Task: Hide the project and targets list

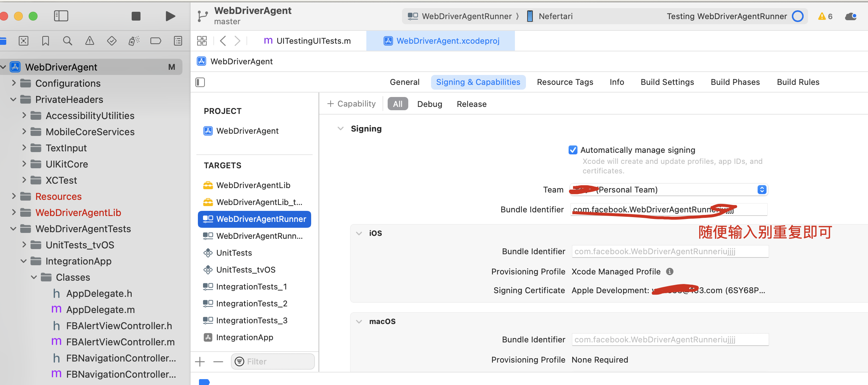Action: (x=200, y=82)
